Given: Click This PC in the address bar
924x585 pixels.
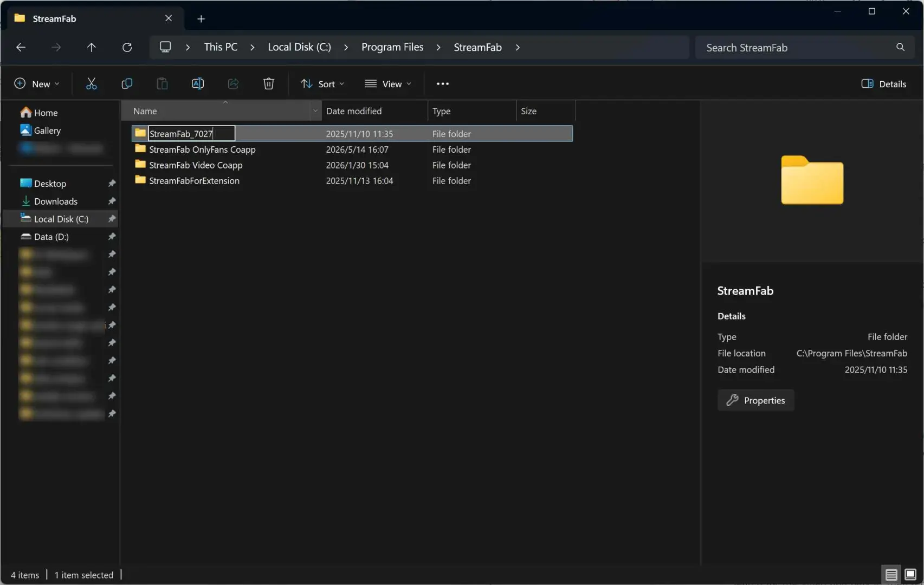Looking at the screenshot, I should 221,47.
